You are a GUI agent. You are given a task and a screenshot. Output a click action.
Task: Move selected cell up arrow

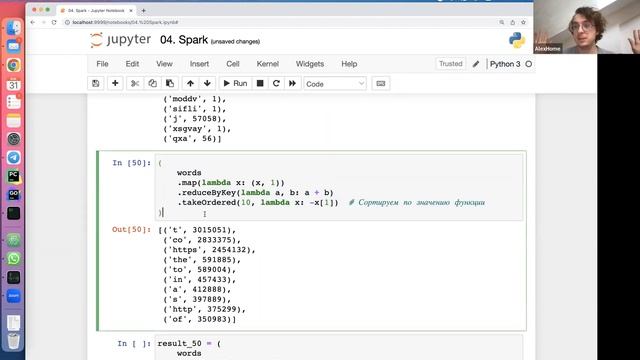(190, 83)
